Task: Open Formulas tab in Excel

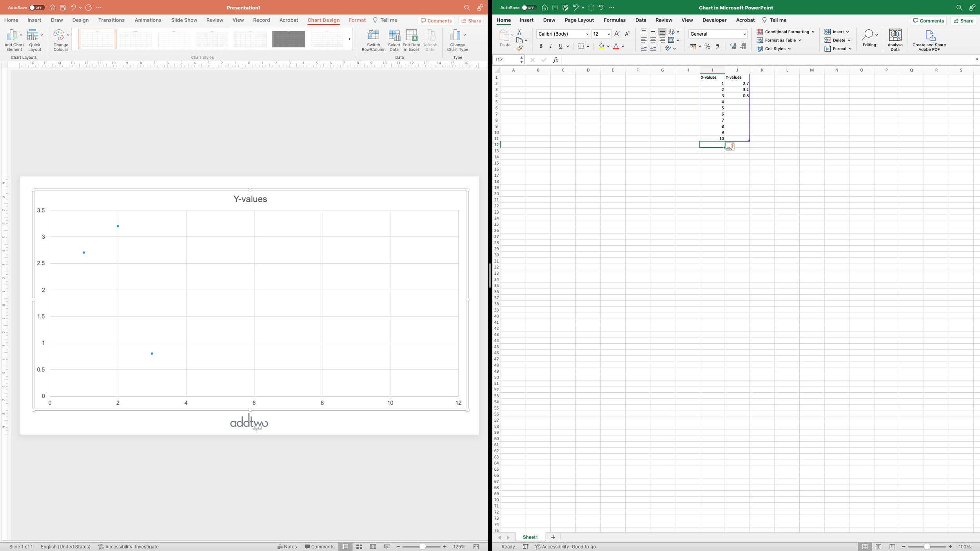Action: (614, 20)
